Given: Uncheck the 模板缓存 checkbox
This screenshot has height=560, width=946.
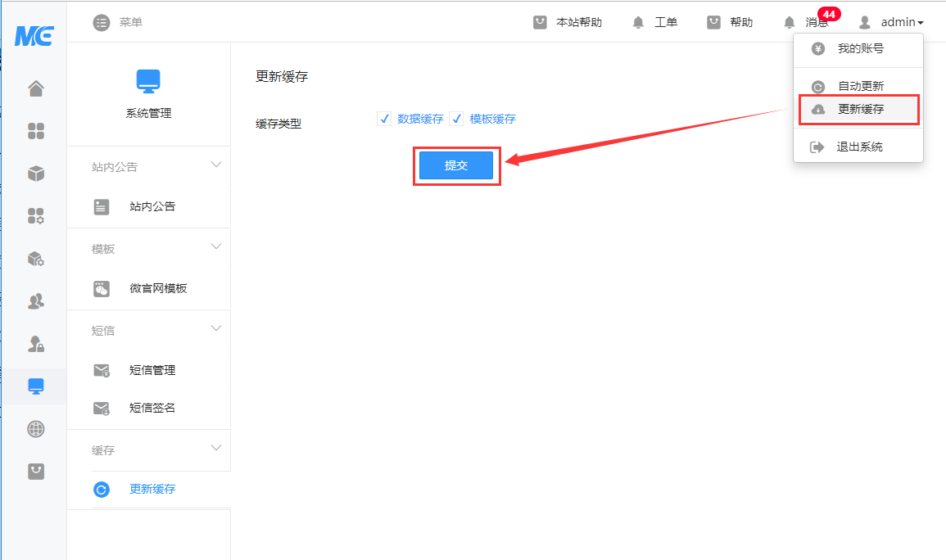Looking at the screenshot, I should point(456,119).
